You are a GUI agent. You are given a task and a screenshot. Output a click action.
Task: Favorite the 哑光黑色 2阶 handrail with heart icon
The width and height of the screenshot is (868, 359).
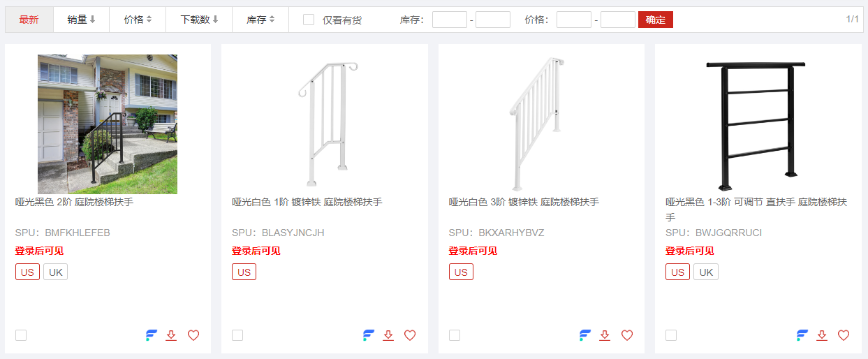coord(193,335)
